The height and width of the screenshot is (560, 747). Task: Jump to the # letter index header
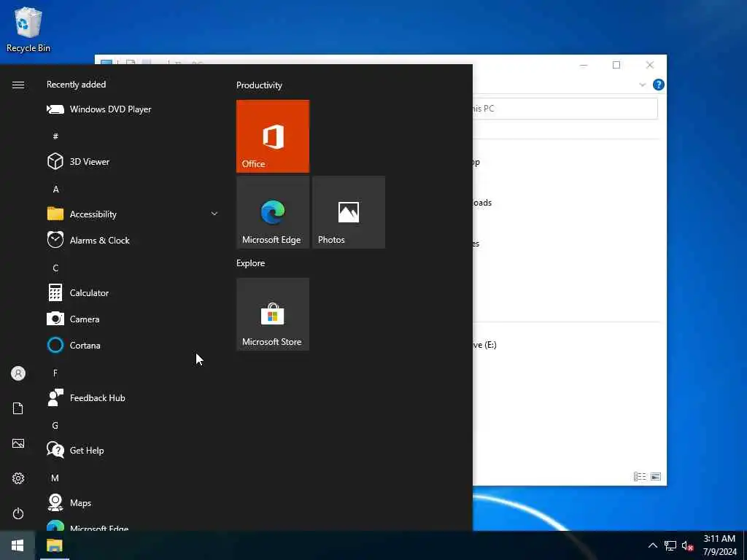55,136
